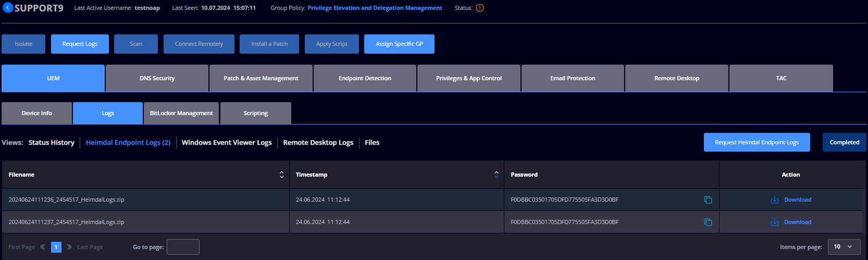This screenshot has width=868, height=260.
Task: Show Status History view
Action: (x=52, y=142)
